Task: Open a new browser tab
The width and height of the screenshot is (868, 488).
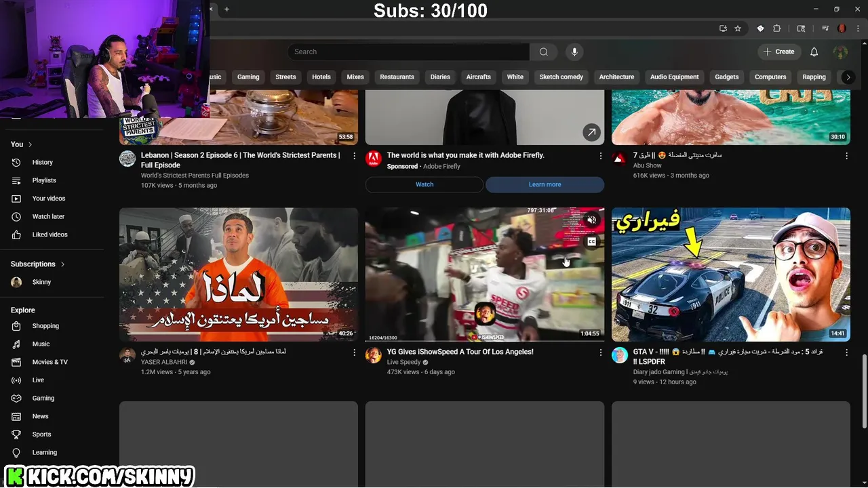Action: tap(227, 9)
